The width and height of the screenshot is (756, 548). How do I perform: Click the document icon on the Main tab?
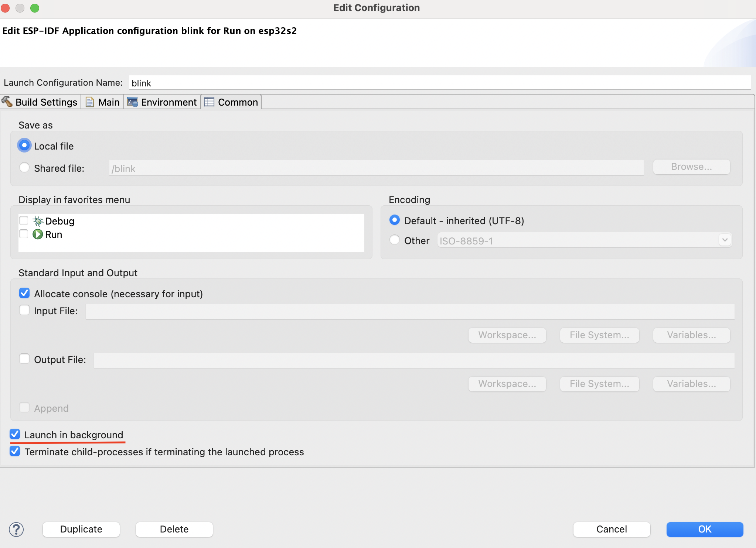click(90, 102)
